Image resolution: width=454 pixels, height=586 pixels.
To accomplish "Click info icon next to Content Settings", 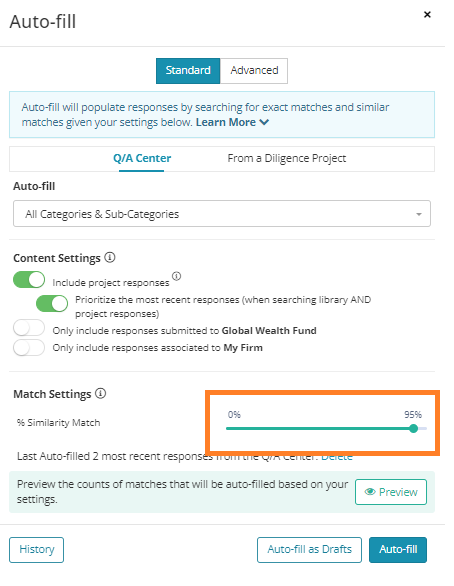I will (109, 257).
